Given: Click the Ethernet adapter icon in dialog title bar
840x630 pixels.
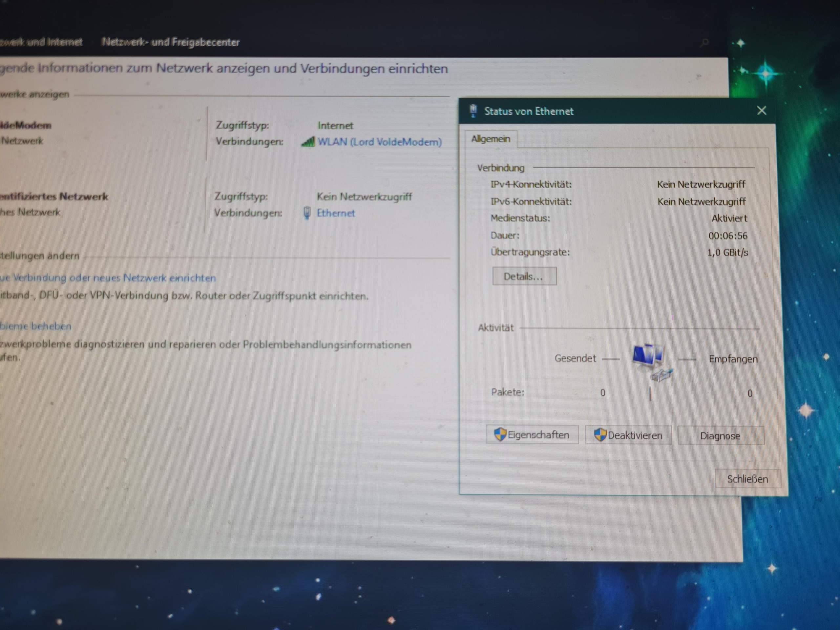Looking at the screenshot, I should (473, 111).
